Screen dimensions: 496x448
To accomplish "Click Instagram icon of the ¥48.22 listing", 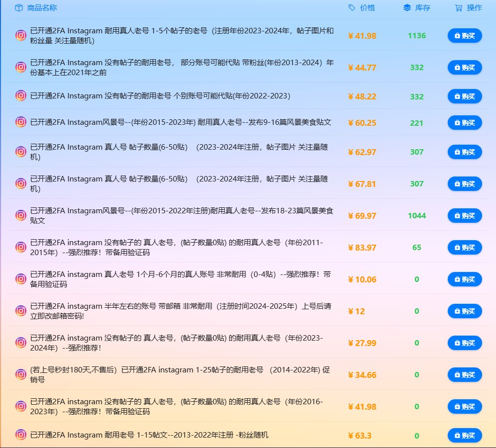I will 21,96.
